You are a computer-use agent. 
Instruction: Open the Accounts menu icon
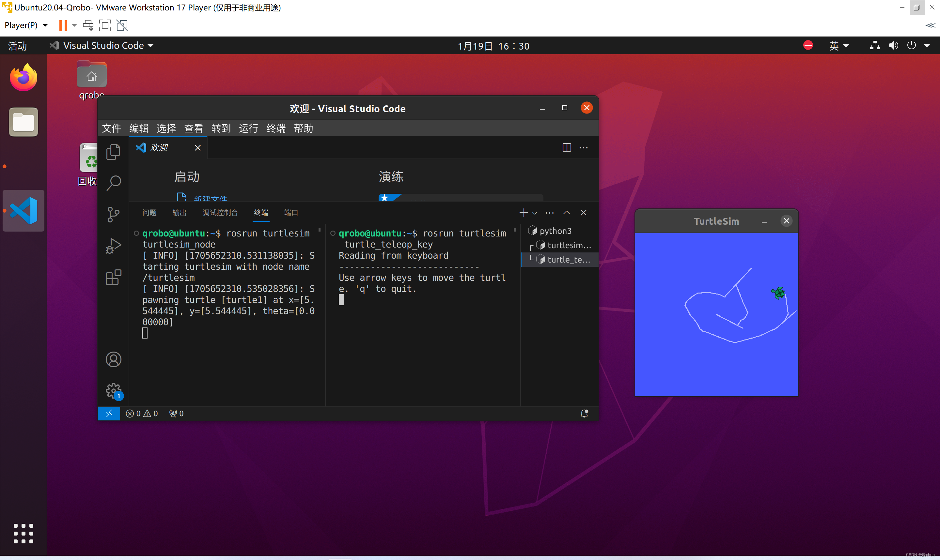pos(113,360)
